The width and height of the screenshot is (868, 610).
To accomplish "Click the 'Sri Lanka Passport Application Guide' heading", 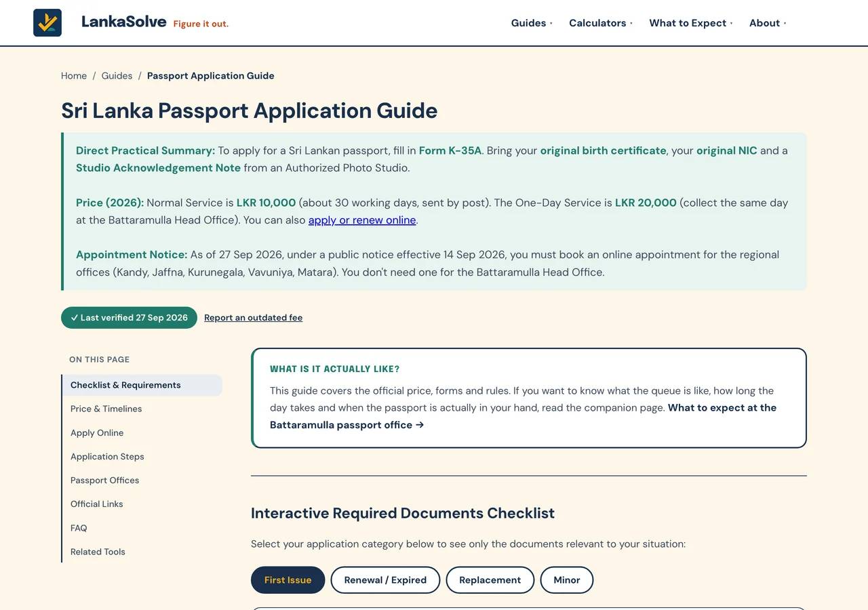I will pos(250,110).
